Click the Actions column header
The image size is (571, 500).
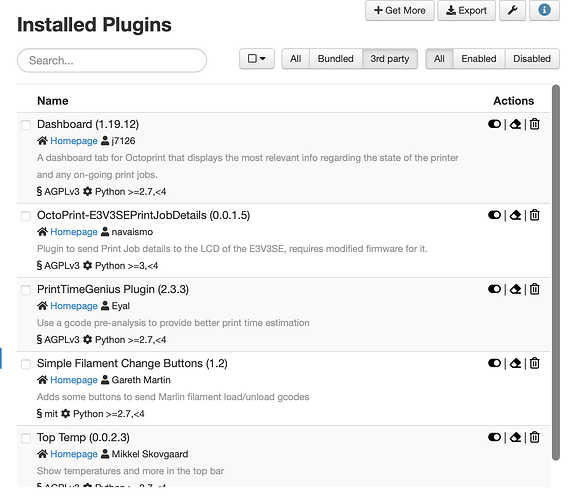pos(513,101)
